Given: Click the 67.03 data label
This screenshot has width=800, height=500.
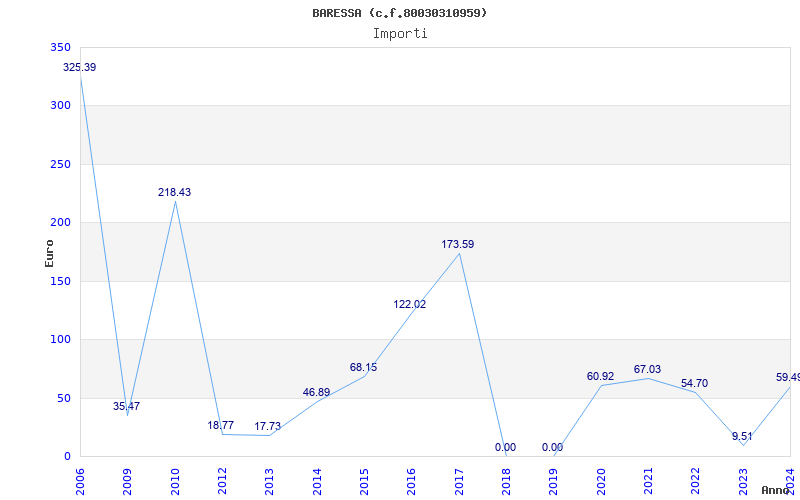Looking at the screenshot, I should coord(647,369).
